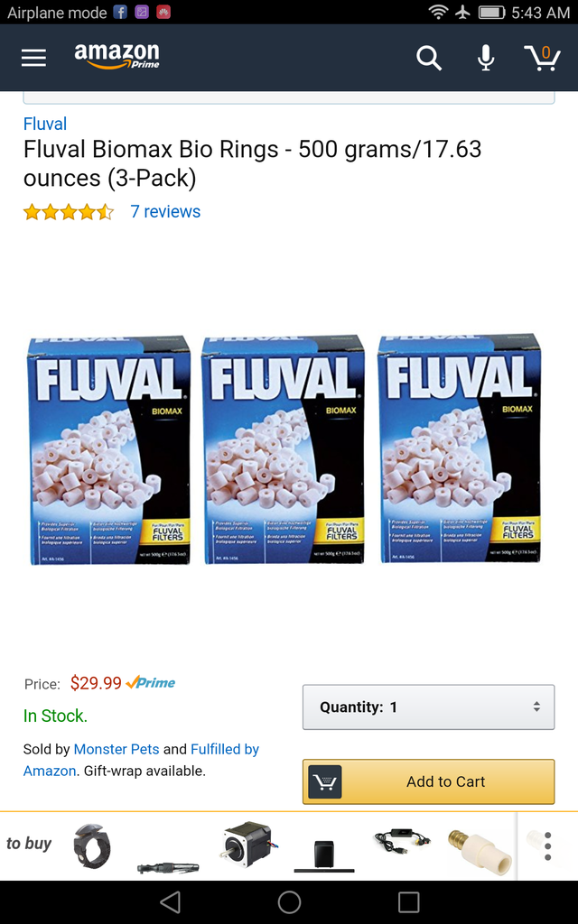Open the hamburger navigation menu
This screenshot has height=924, width=578.
(33, 58)
